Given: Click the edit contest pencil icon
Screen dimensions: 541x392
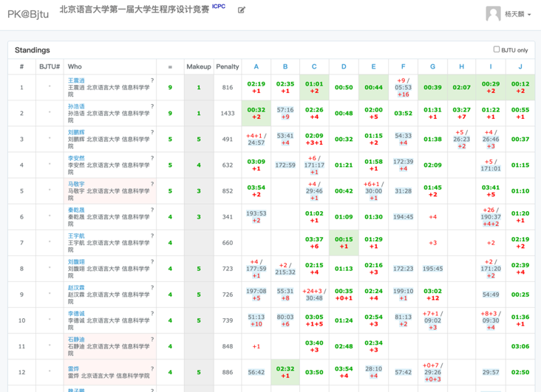Looking at the screenshot, I should pos(242,10).
